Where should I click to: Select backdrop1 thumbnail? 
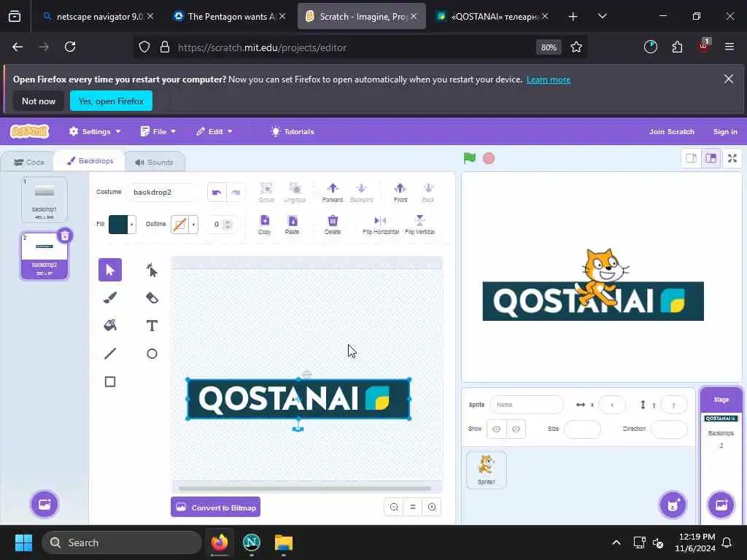(44, 200)
